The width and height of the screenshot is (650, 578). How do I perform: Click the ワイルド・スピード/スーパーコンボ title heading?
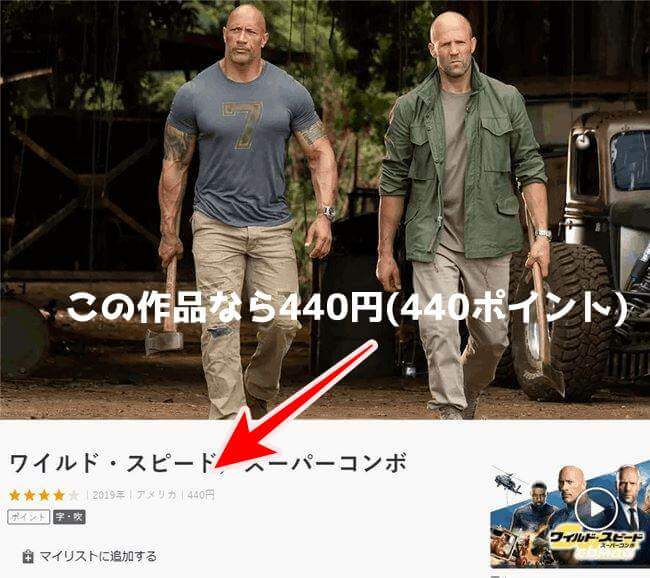207,463
